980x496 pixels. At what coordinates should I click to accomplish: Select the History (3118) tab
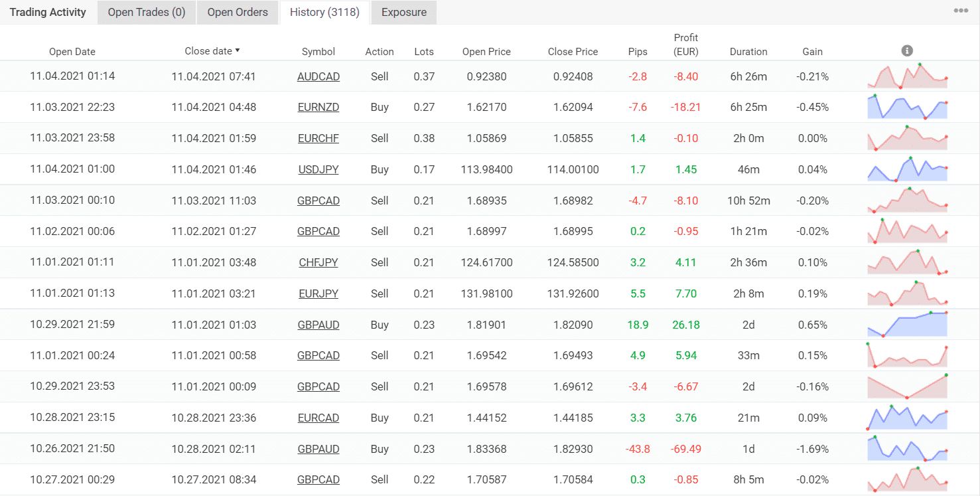click(x=324, y=12)
